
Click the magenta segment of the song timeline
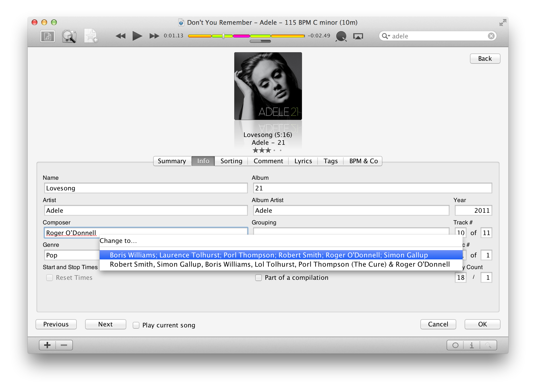241,36
